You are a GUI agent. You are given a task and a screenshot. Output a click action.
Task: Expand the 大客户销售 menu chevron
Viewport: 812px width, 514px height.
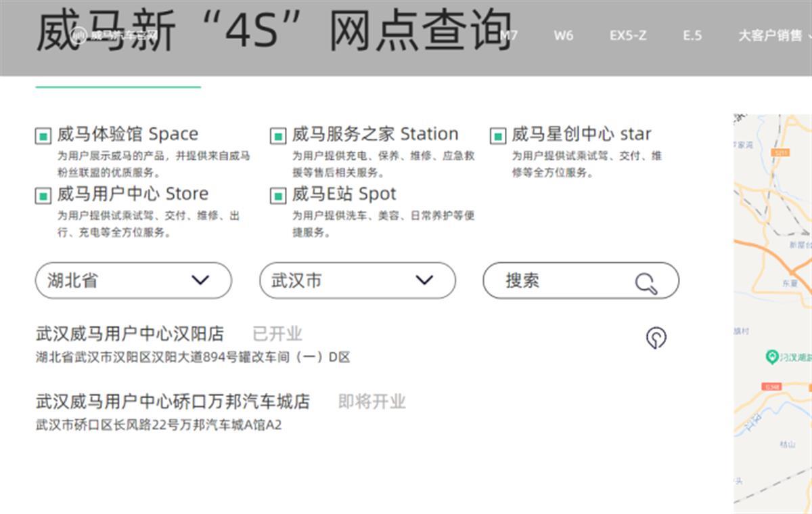[809, 36]
